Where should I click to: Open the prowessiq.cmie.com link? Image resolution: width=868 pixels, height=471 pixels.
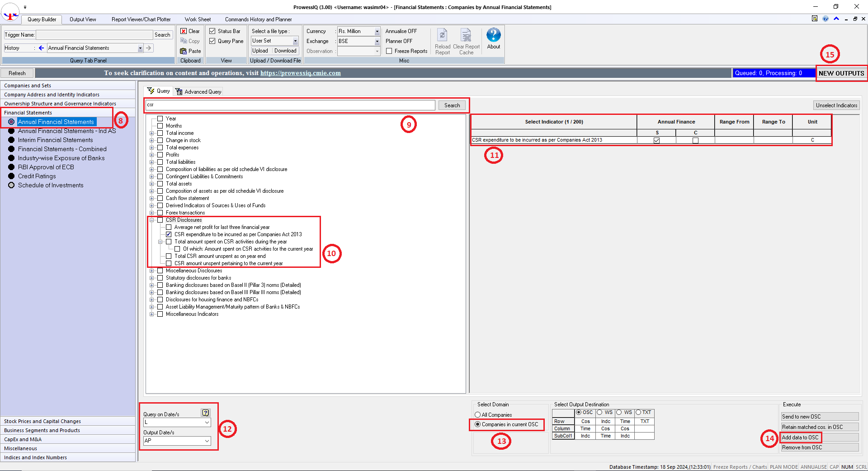point(300,73)
